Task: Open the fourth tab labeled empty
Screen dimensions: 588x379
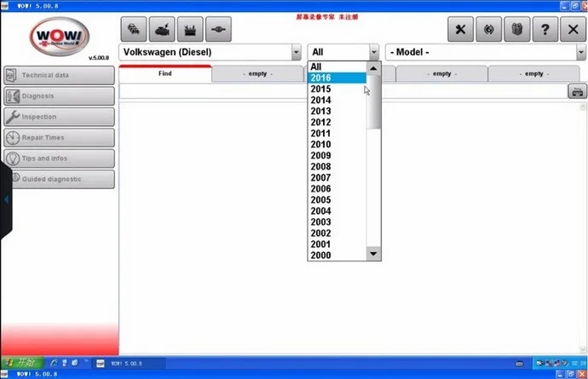Action: (441, 74)
